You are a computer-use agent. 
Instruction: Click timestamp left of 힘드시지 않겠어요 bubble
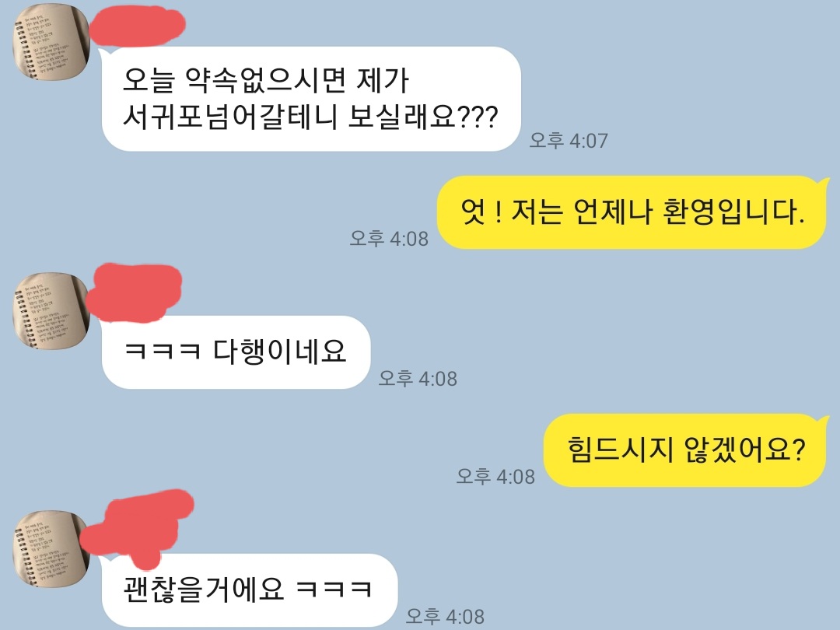pos(495,476)
